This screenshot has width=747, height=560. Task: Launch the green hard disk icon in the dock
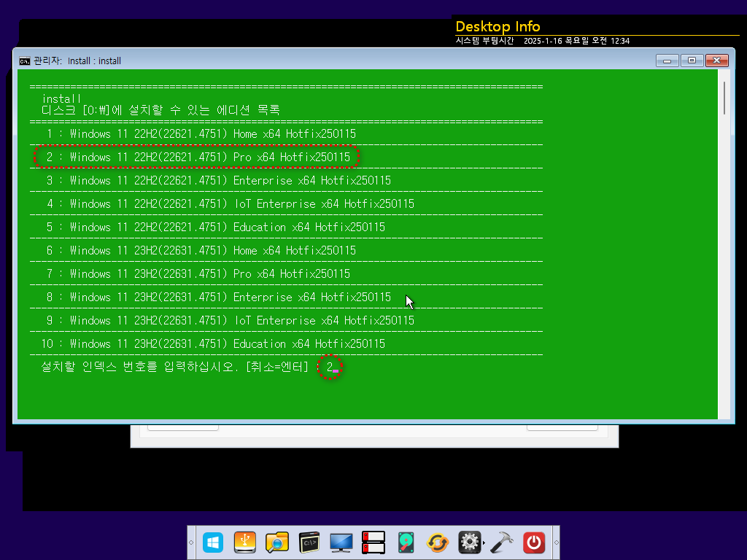[x=406, y=542]
